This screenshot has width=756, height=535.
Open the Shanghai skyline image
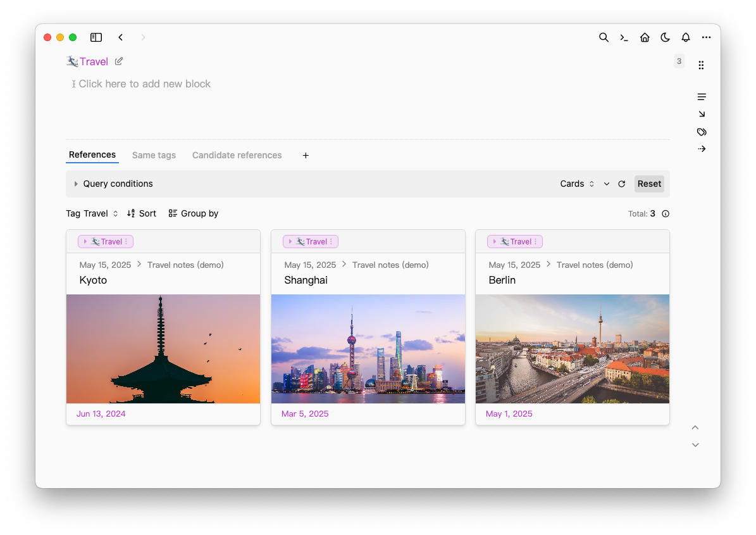(x=368, y=349)
